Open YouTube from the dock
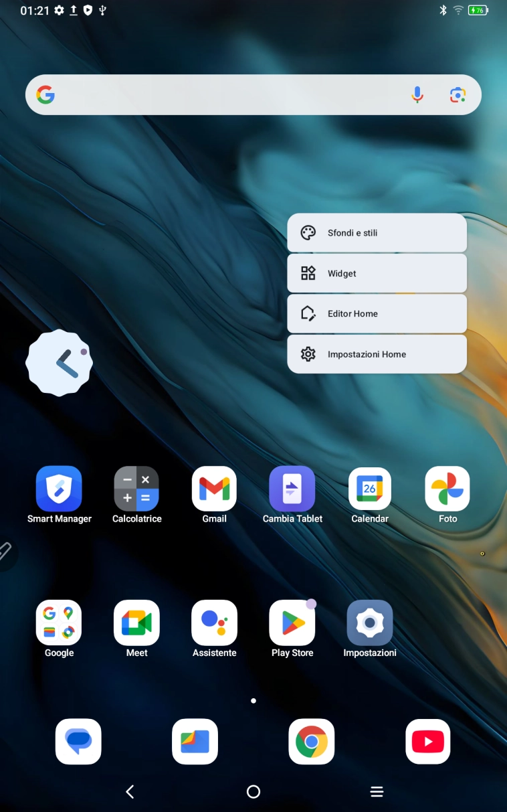 click(x=428, y=742)
